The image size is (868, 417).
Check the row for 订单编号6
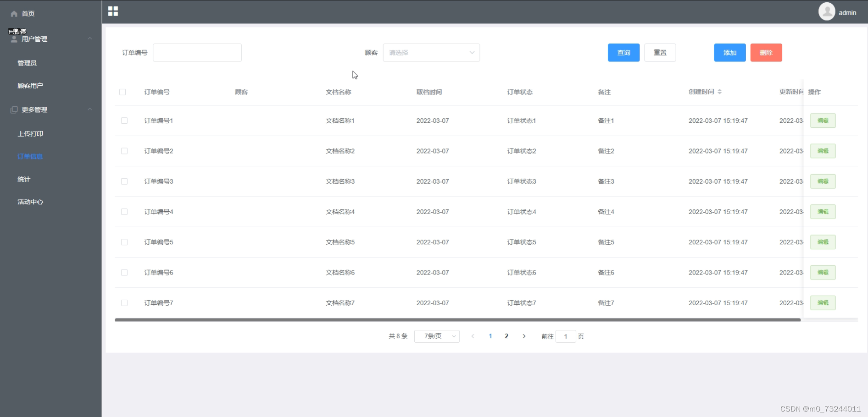tap(124, 272)
